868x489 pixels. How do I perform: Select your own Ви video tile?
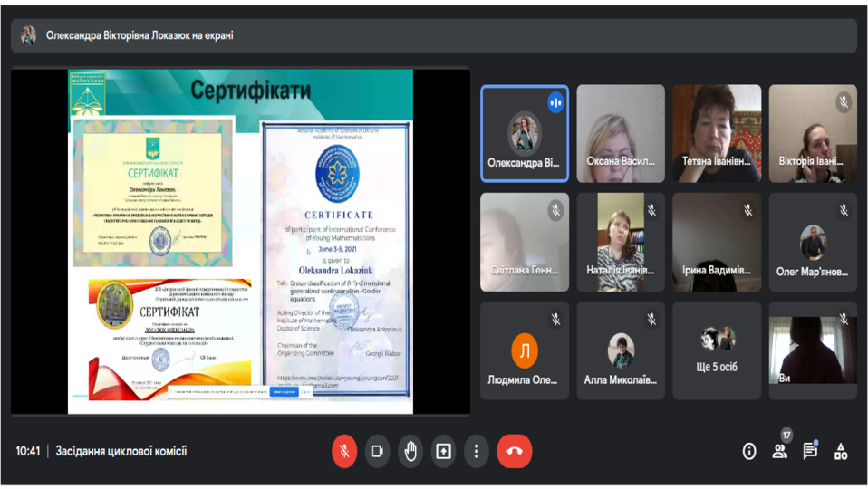click(x=813, y=350)
